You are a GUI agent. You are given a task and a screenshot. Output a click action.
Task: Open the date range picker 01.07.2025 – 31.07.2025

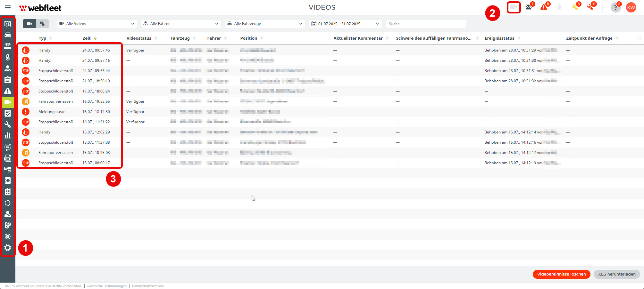pos(345,23)
